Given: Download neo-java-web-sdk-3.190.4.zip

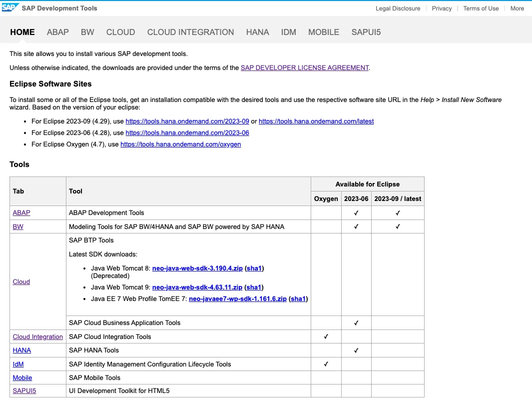Looking at the screenshot, I should 197,268.
